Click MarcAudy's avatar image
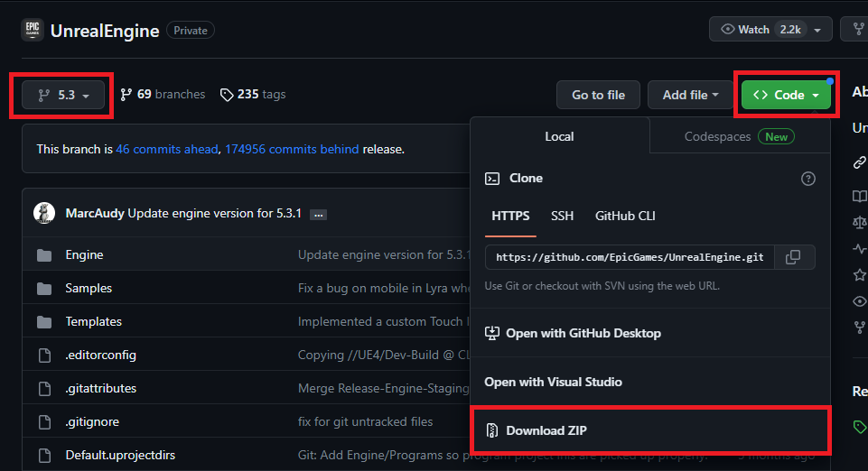Viewport: 868px width, 471px height. point(44,213)
